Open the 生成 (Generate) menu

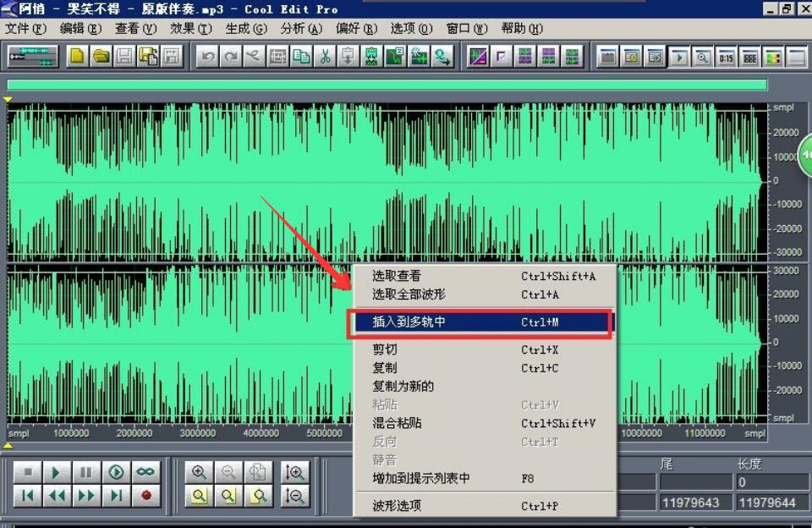245,29
